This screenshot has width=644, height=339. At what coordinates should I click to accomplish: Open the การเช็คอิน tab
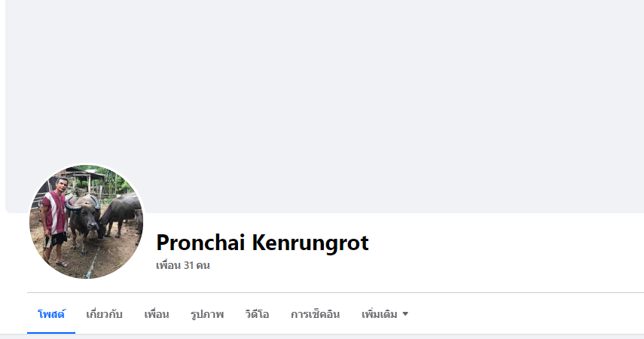(315, 314)
